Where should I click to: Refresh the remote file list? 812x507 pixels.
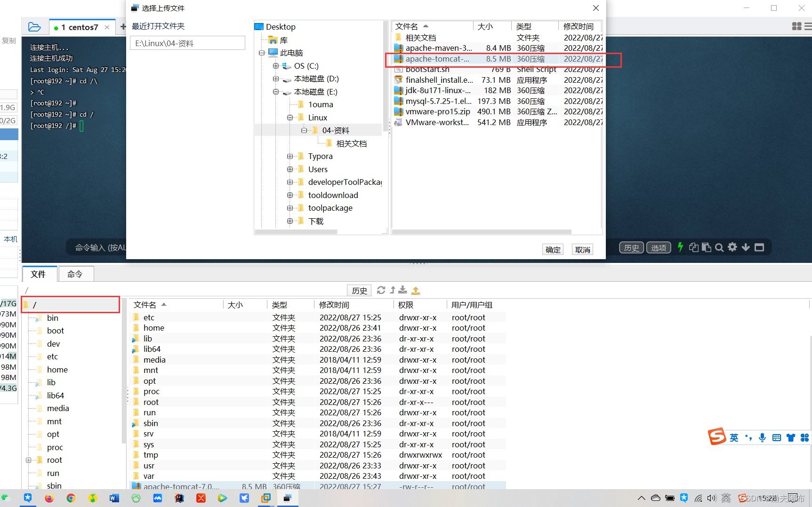[381, 290]
